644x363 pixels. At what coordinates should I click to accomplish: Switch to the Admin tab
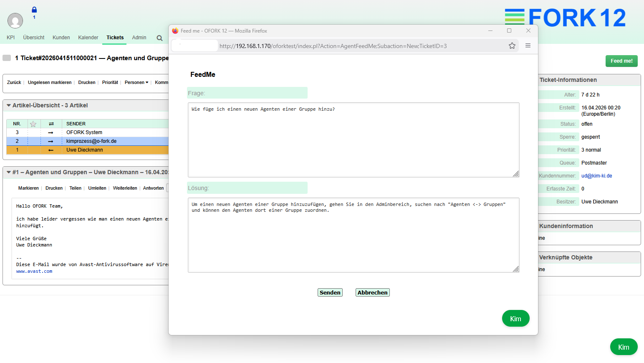(x=139, y=38)
